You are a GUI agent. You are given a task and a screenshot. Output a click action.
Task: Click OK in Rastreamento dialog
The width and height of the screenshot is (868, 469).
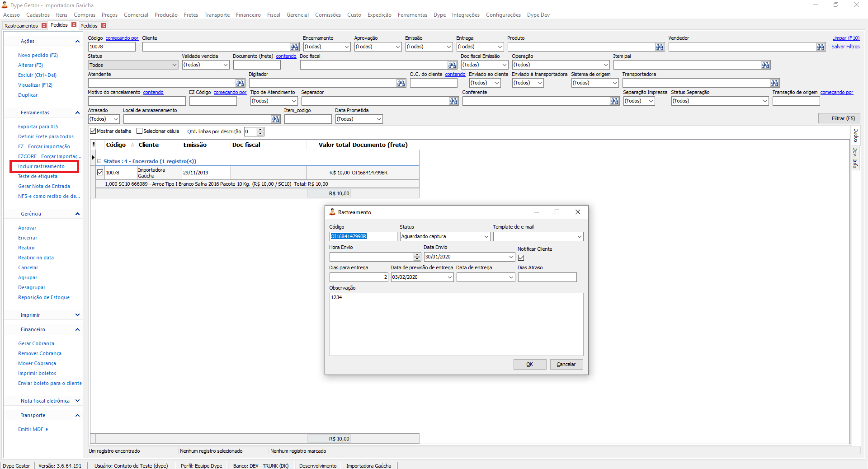pyautogui.click(x=530, y=365)
